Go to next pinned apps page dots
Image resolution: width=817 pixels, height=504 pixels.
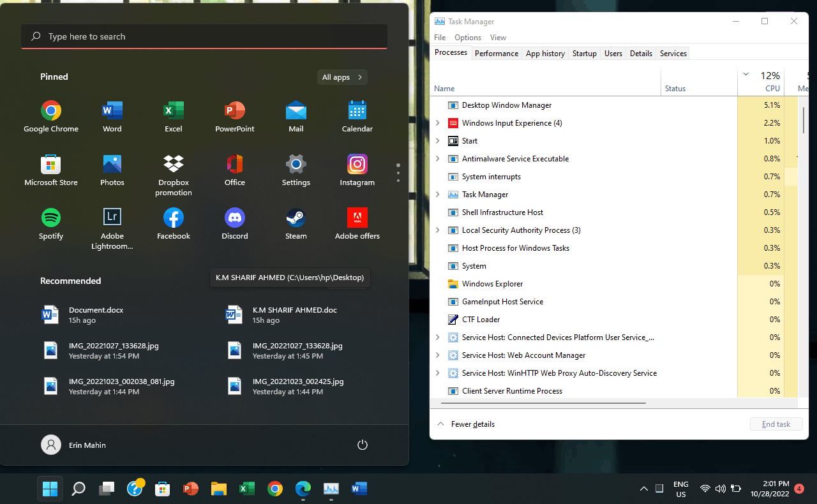[398, 173]
